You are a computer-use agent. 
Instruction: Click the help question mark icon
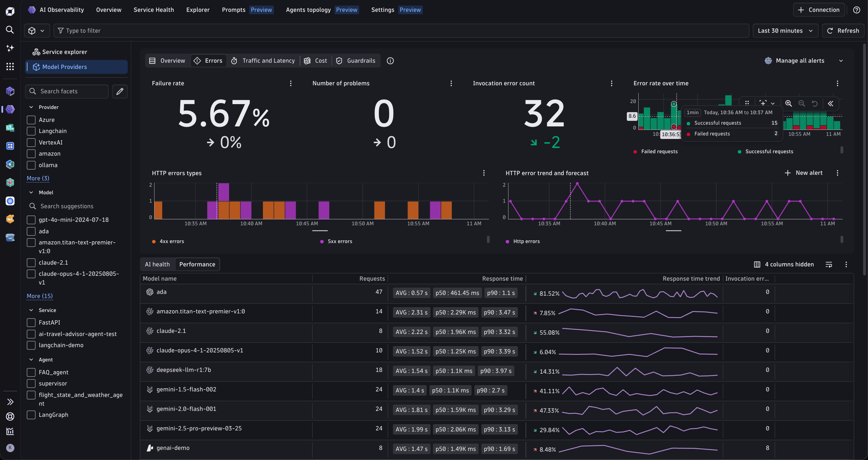[x=857, y=10]
